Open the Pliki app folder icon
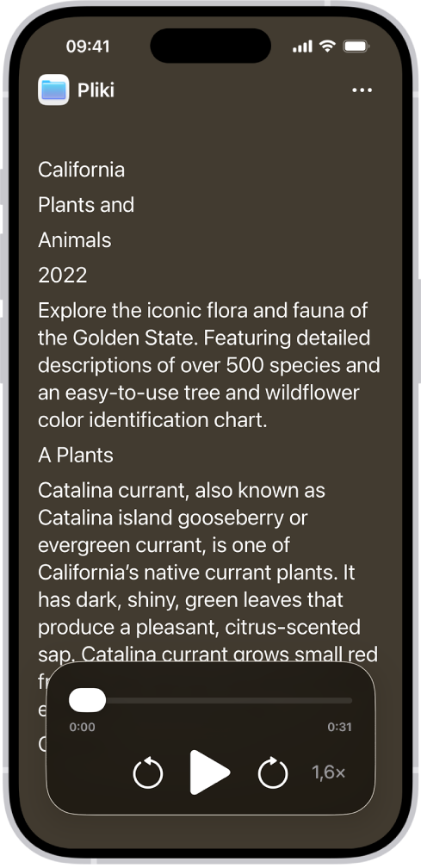The width and height of the screenshot is (421, 868). tap(53, 90)
